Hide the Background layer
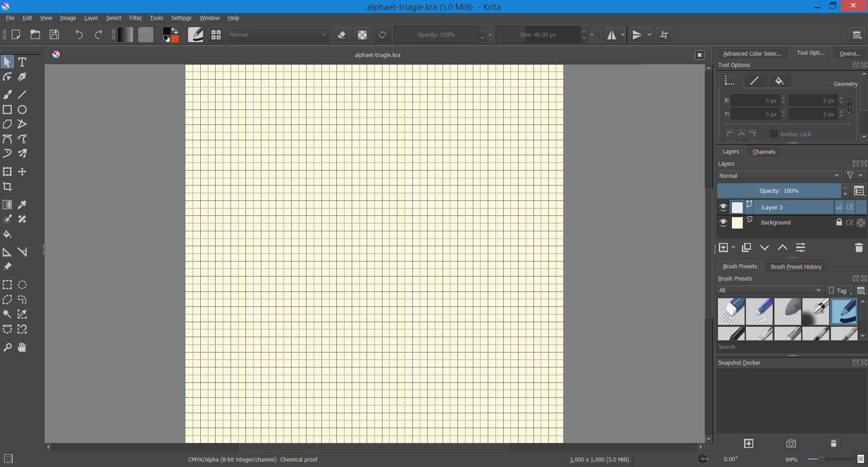 [723, 223]
